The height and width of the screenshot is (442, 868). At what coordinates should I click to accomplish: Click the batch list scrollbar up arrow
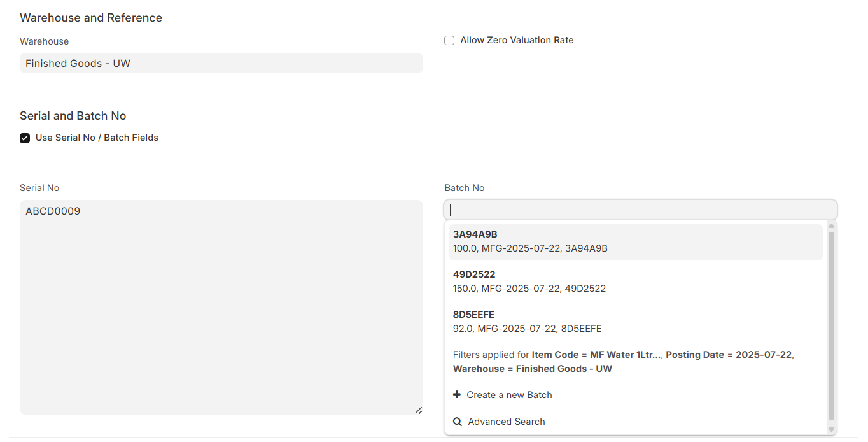pos(831,226)
